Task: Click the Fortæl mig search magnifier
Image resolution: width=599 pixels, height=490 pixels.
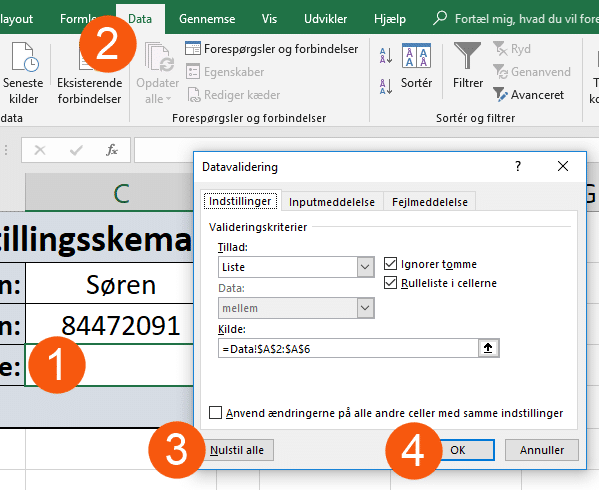Action: coord(440,18)
